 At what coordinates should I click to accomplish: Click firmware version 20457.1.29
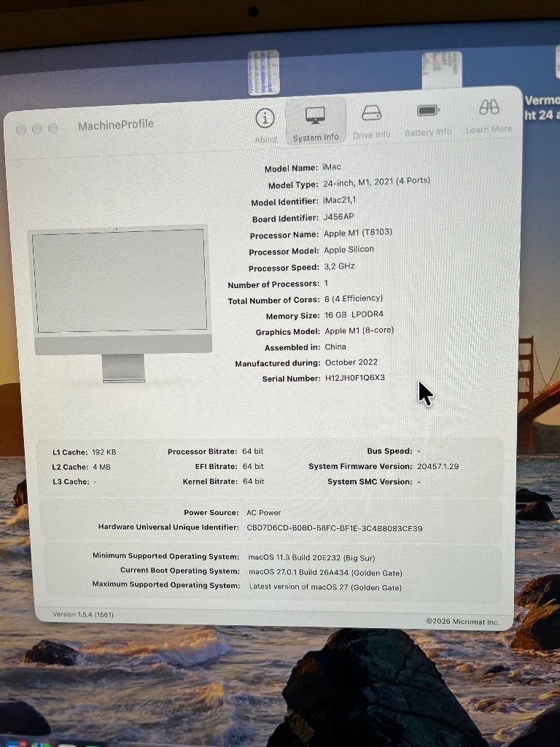(x=438, y=466)
